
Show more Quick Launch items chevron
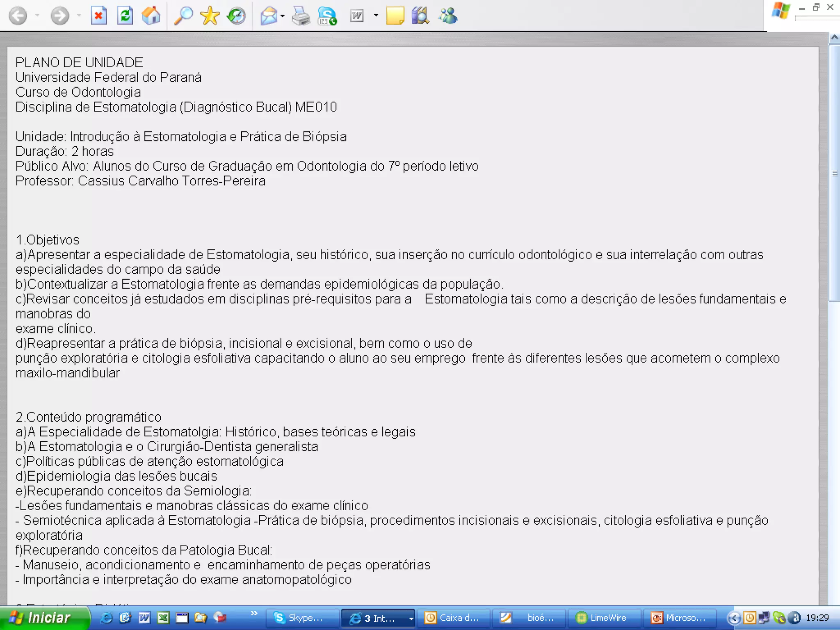(x=254, y=613)
